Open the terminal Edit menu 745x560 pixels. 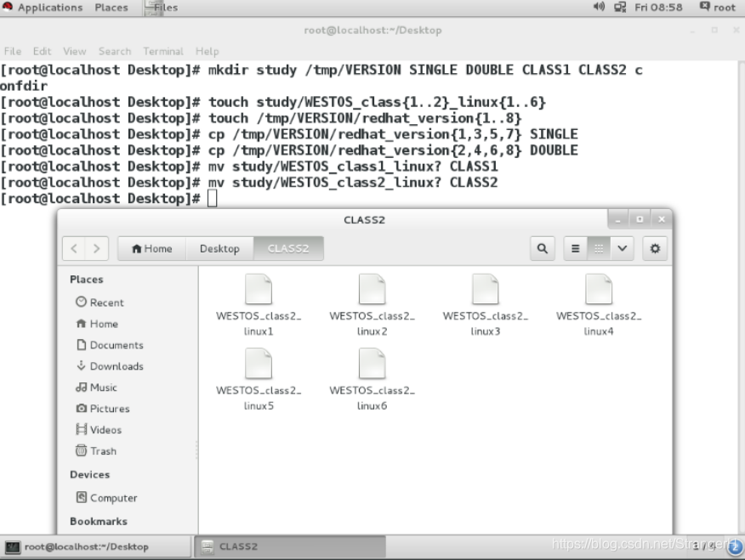42,51
